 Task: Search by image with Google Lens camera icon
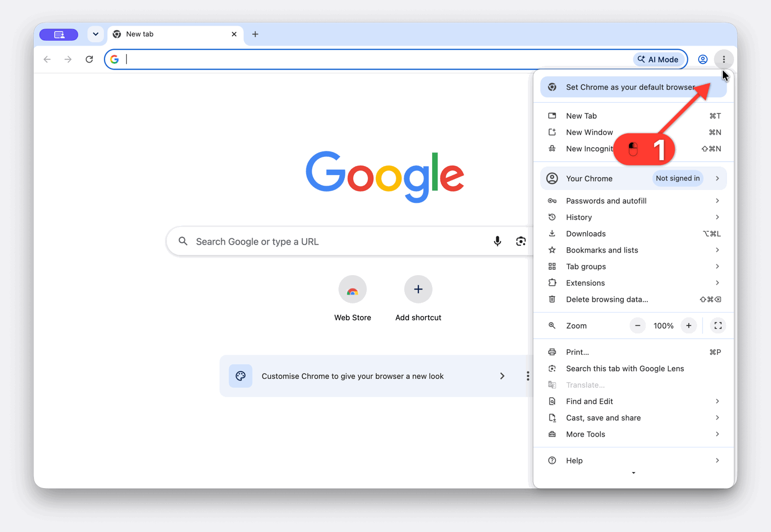(x=520, y=241)
